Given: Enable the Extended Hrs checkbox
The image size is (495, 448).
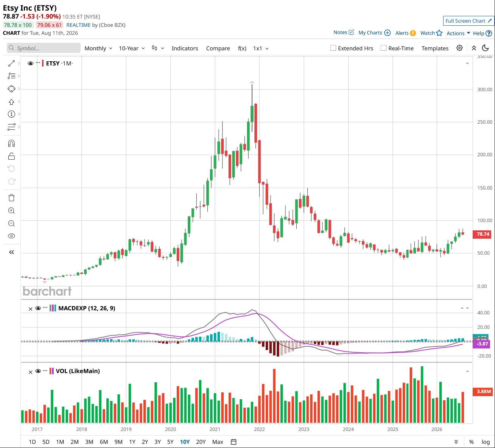Looking at the screenshot, I should click(333, 48).
